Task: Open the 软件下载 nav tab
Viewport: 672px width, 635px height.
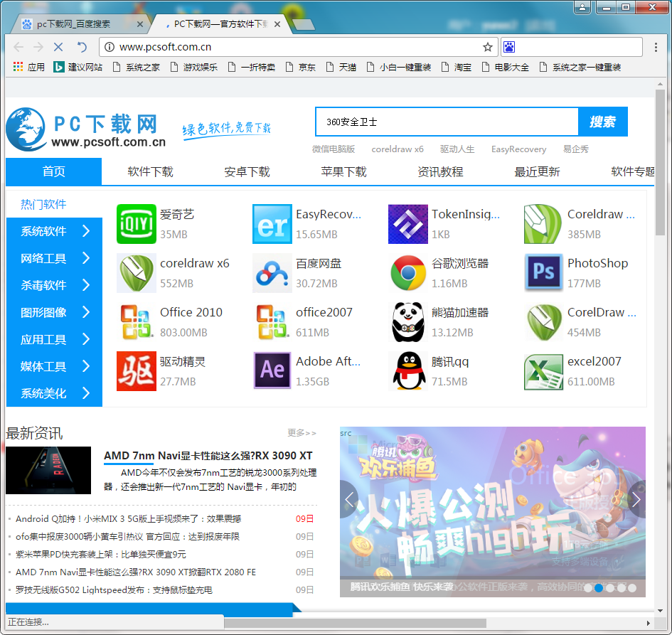Action: click(x=151, y=171)
